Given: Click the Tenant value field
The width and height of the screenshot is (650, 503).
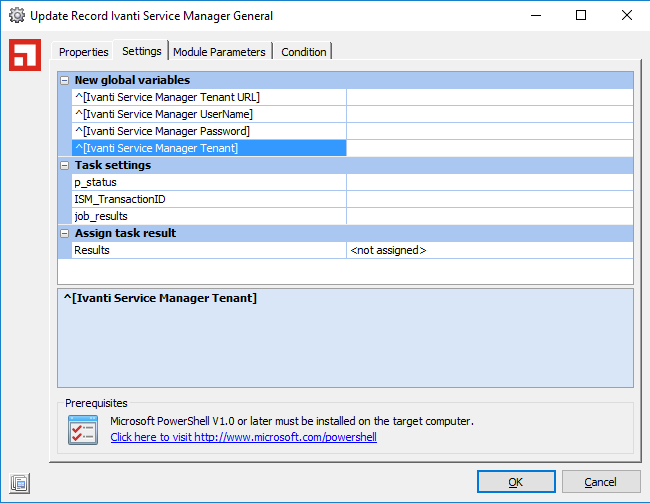Looking at the screenshot, I should pyautogui.click(x=490, y=148).
